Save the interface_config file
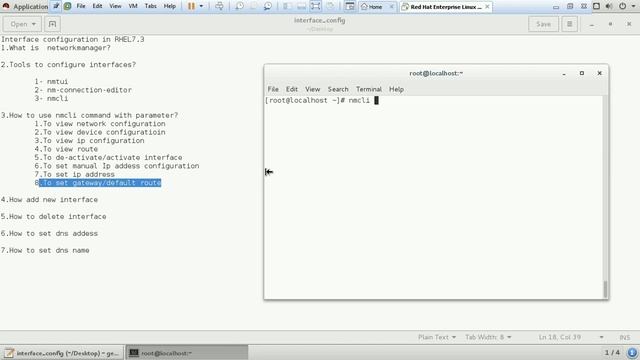The image size is (640, 360). coord(543,24)
